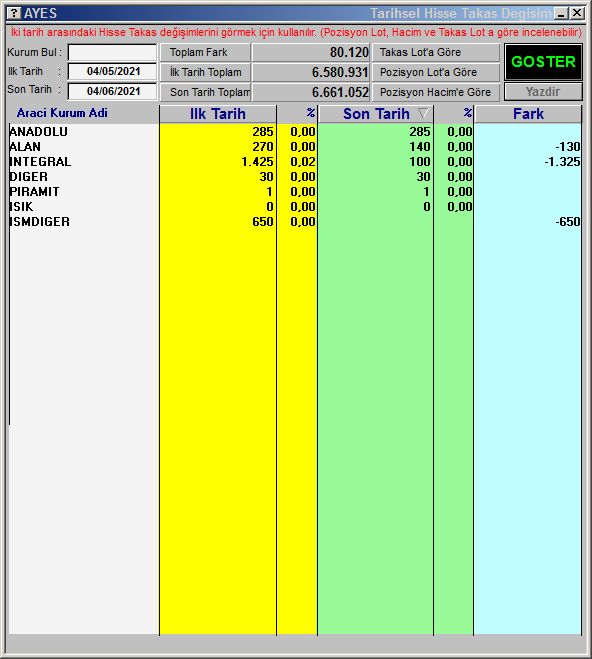This screenshot has height=659, width=592.
Task: Sort by Son Tarih column header
Action: tap(376, 114)
